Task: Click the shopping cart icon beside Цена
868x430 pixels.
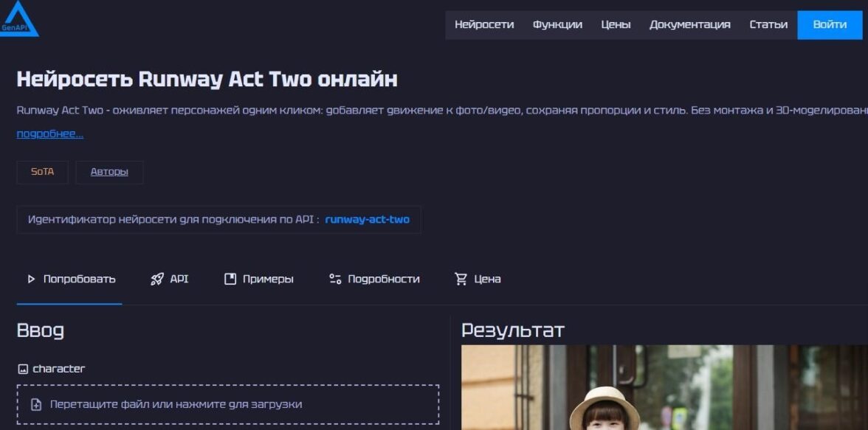Action: click(461, 279)
